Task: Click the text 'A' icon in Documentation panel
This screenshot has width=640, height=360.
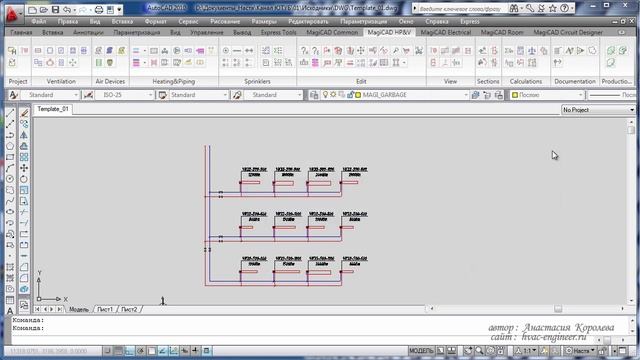Action: 569,51
